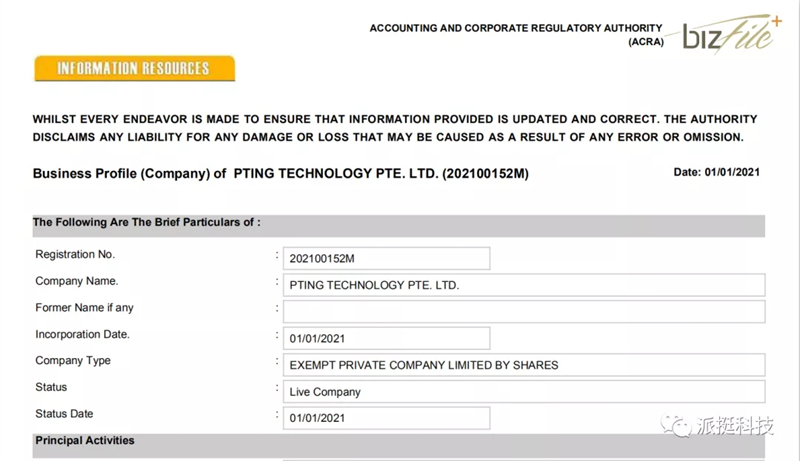Click the Registration No. field showing 202100152M
800x461 pixels.
(386, 259)
